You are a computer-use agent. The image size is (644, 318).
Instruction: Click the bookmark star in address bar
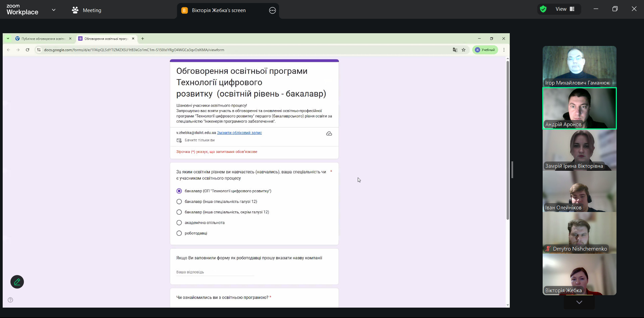[463, 50]
